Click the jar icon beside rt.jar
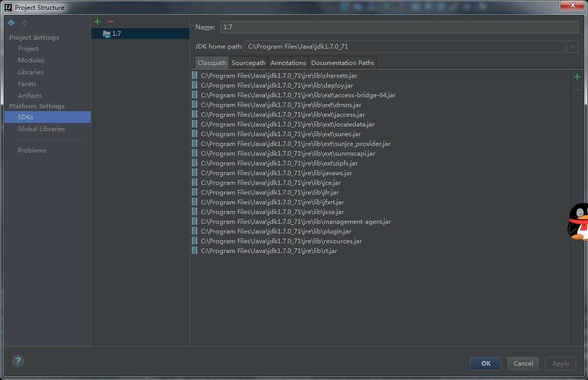The height and width of the screenshot is (380, 588). (195, 251)
